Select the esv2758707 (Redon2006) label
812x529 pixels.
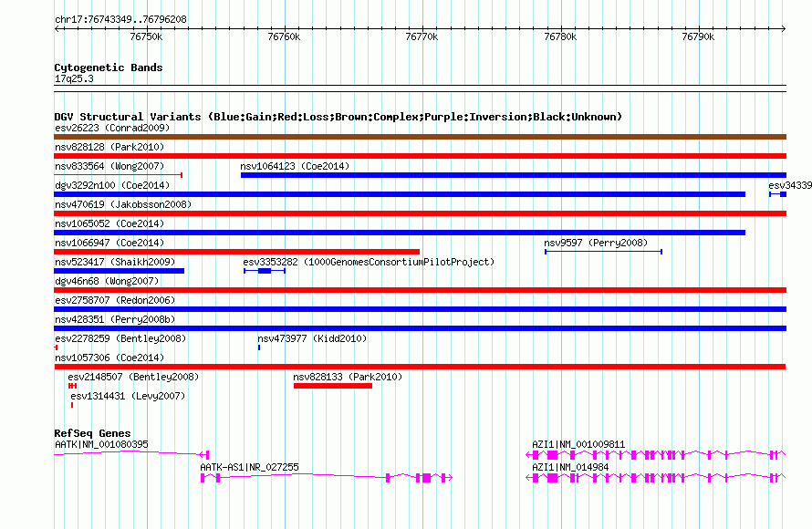tap(115, 300)
